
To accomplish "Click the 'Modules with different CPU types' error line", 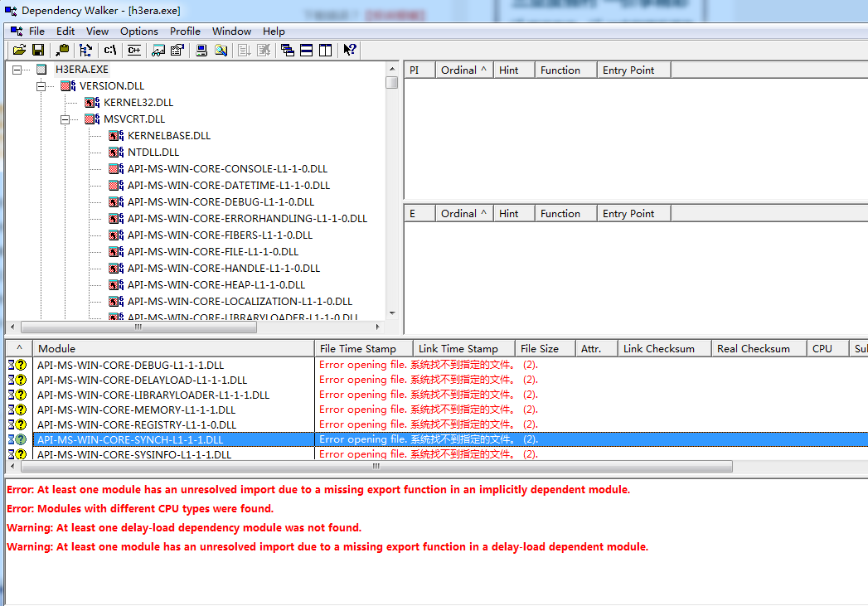I will coord(140,509).
